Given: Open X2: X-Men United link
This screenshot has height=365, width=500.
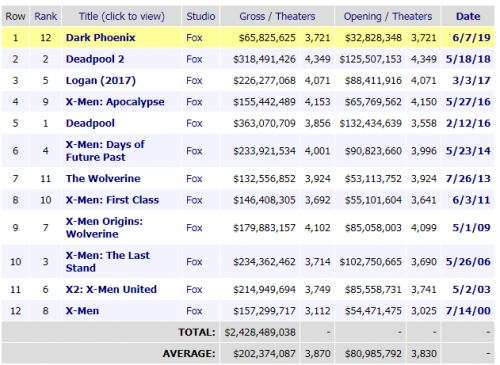Looking at the screenshot, I should click(x=111, y=289).
